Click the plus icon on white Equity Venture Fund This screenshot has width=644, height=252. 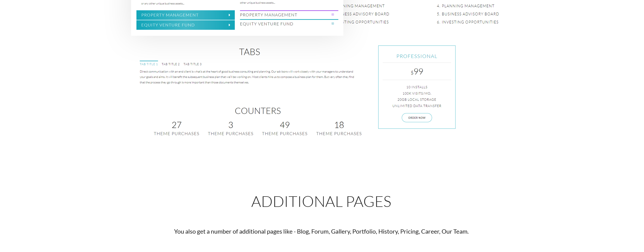[333, 24]
